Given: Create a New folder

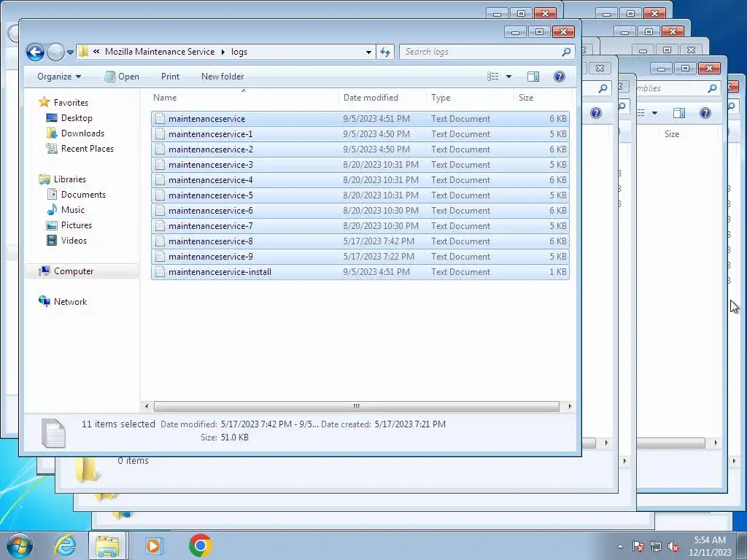Looking at the screenshot, I should pyautogui.click(x=222, y=77).
